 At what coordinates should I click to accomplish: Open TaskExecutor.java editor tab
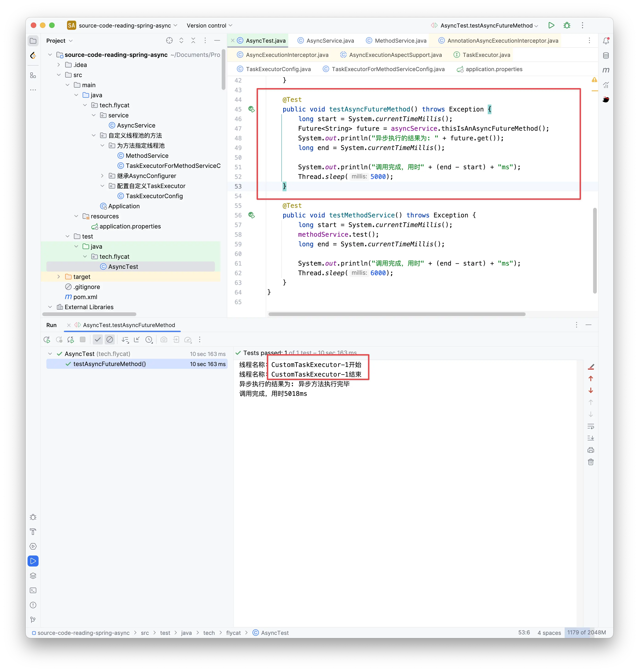482,55
